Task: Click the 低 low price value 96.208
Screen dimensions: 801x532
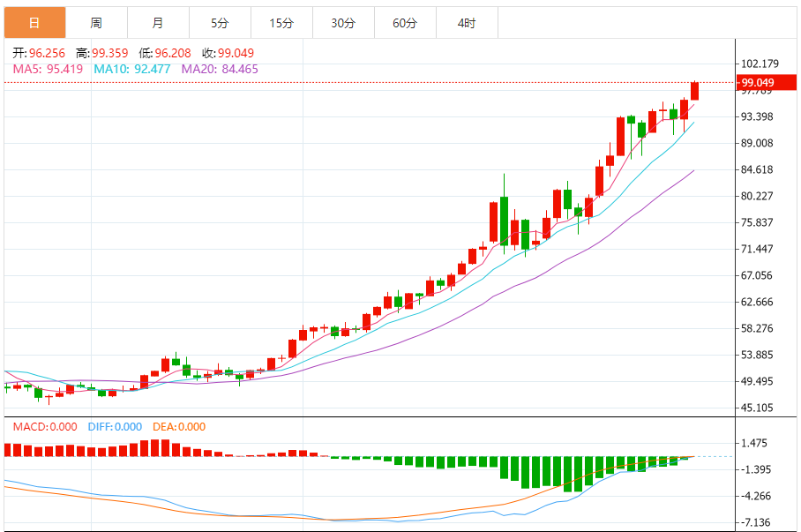Action: point(171,53)
